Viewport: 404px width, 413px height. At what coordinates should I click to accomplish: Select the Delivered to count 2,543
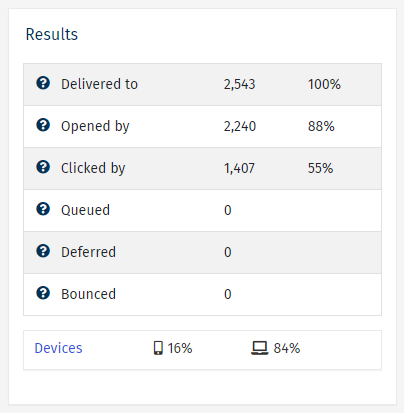point(239,84)
